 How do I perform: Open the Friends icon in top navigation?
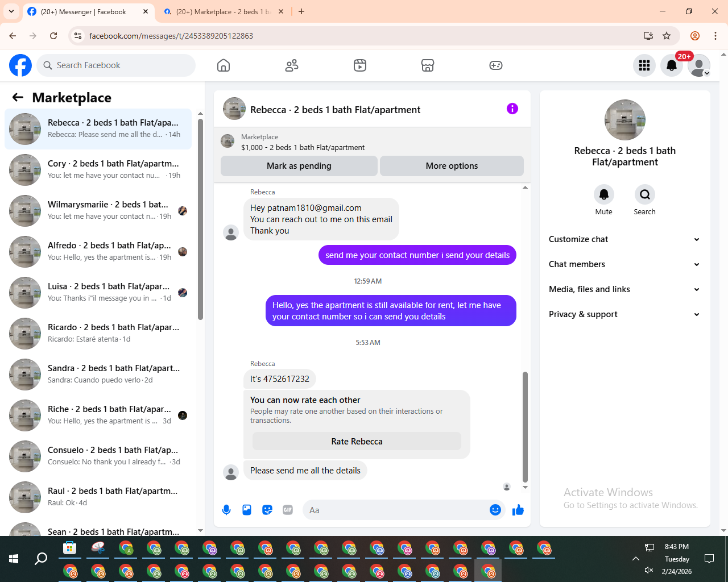click(x=292, y=65)
